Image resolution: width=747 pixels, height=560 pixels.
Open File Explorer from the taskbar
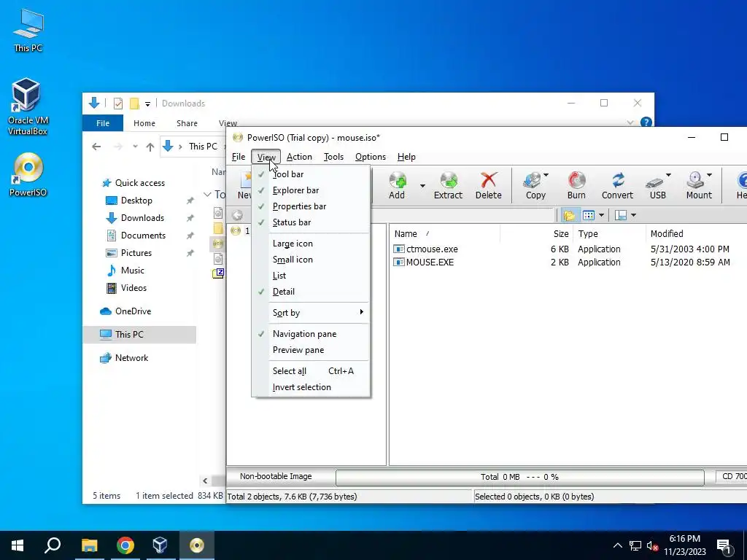(89, 545)
